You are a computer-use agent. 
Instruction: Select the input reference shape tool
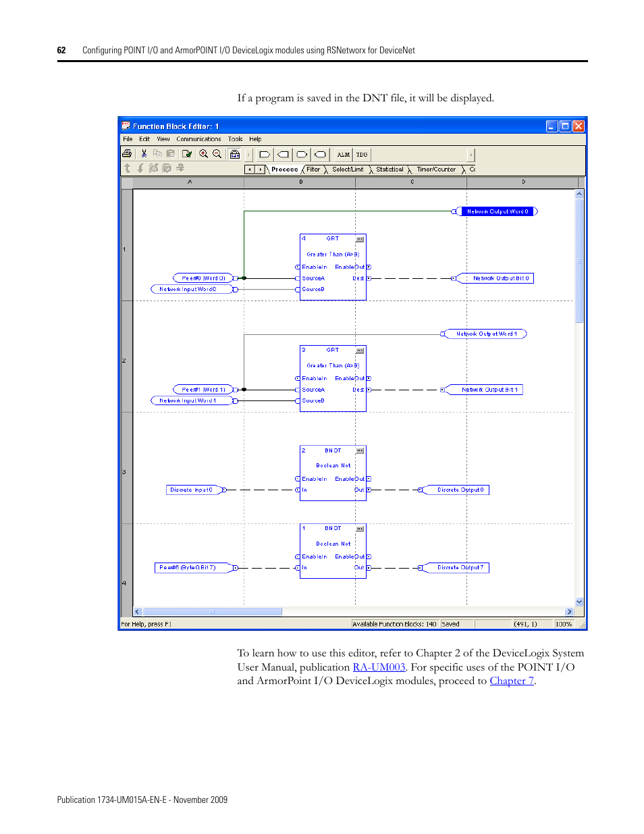tap(265, 154)
